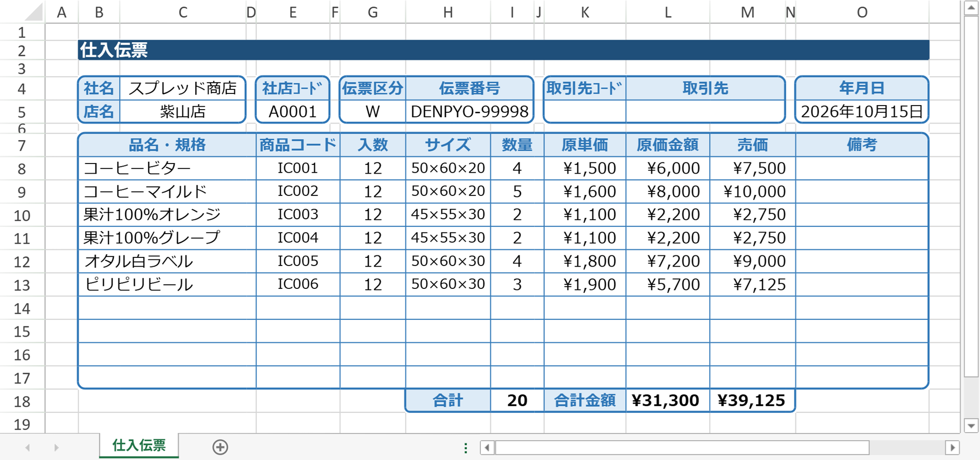980x460 pixels.
Task: Click the 備考 column header cell
Action: click(862, 145)
